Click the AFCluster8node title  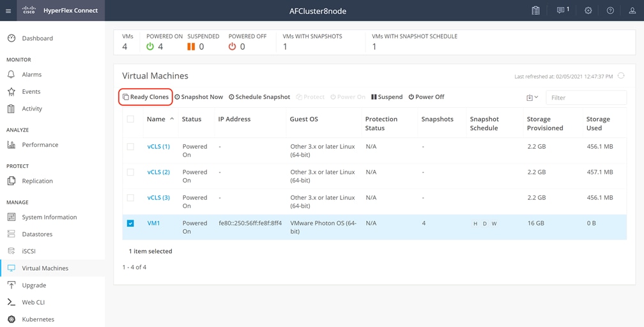[x=318, y=11]
